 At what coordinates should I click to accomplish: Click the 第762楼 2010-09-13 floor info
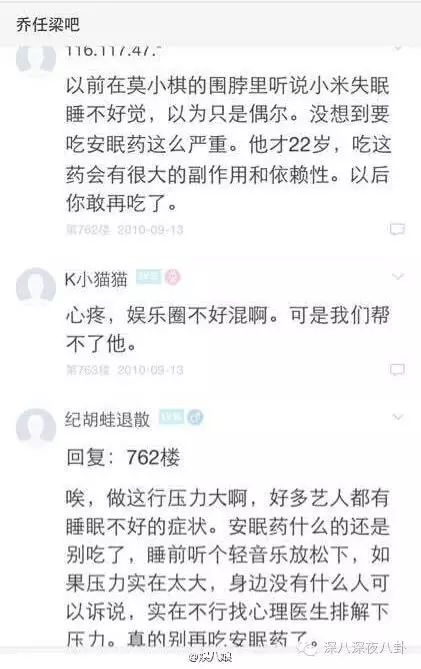click(125, 230)
